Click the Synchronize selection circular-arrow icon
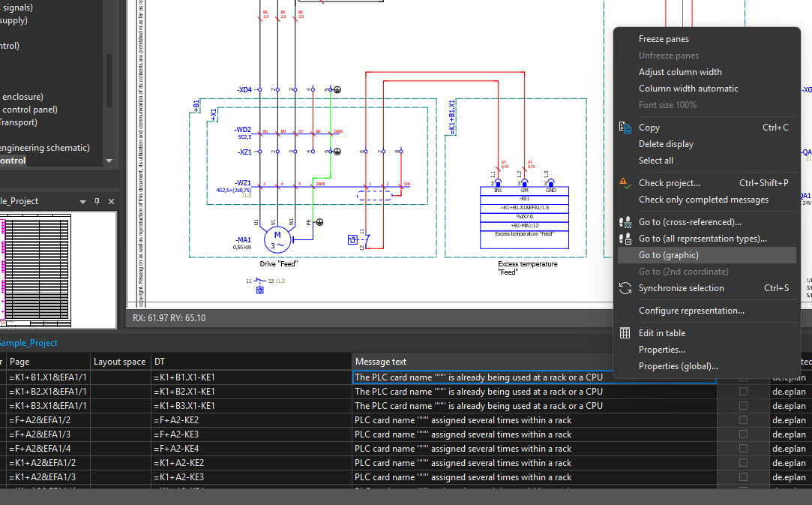 point(625,288)
